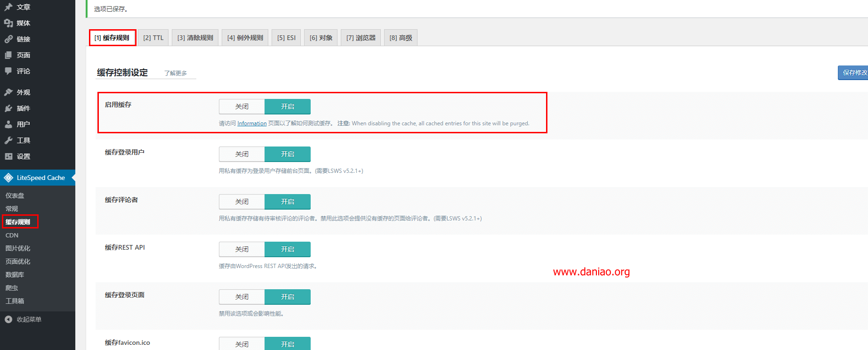The height and width of the screenshot is (350, 868).
Task: Open the 图片优化 submenu item
Action: tap(18, 248)
